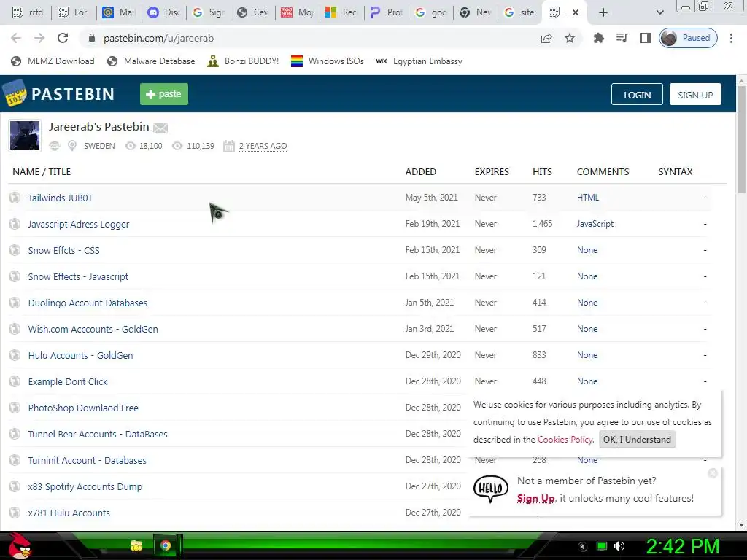Click the address bar URL field

click(305, 38)
